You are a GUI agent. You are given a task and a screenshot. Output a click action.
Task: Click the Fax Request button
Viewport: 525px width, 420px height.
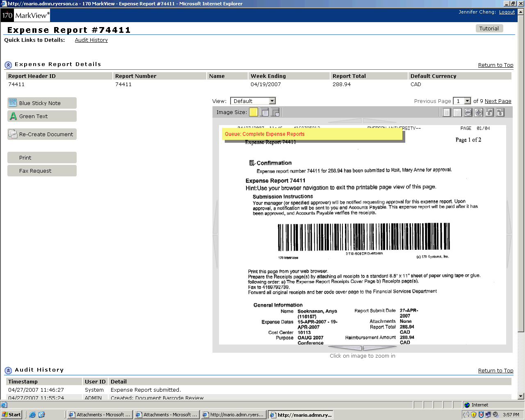point(42,171)
